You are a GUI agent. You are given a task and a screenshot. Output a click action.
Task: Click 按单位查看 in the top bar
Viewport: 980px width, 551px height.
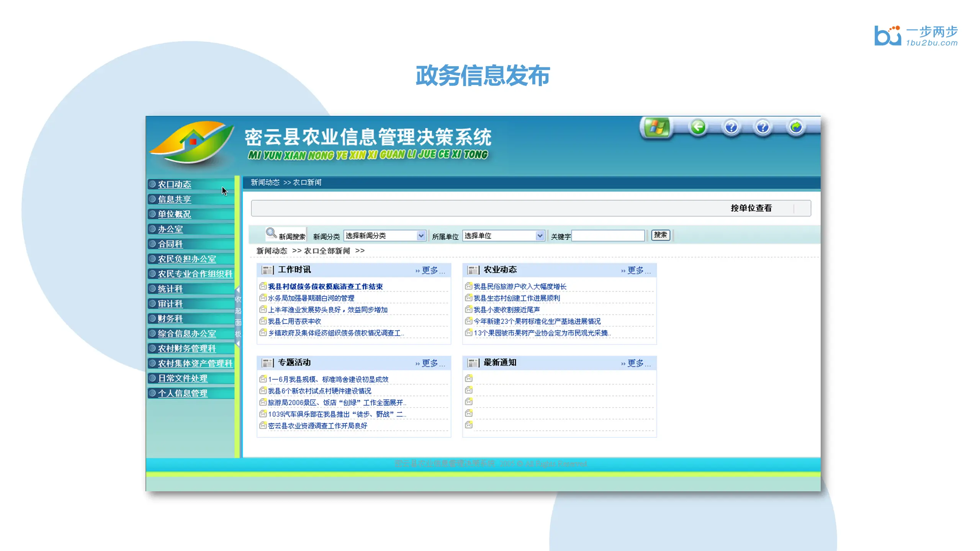[x=751, y=208]
